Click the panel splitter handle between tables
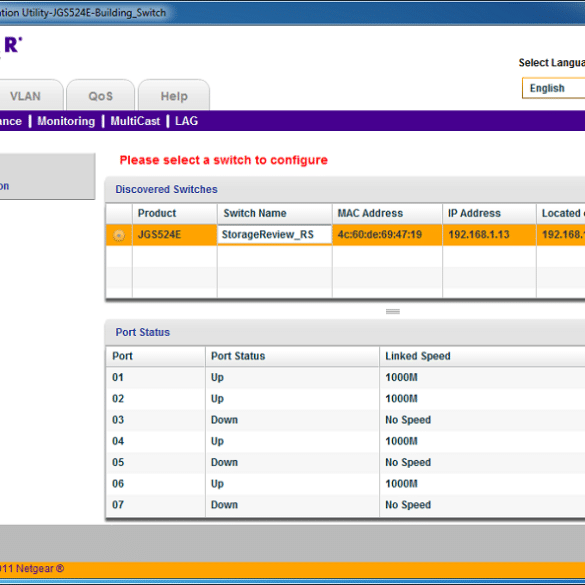 pyautogui.click(x=392, y=311)
